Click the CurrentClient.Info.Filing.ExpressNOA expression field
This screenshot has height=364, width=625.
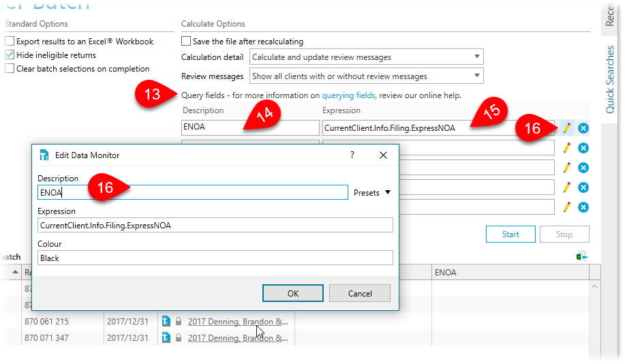(438, 128)
